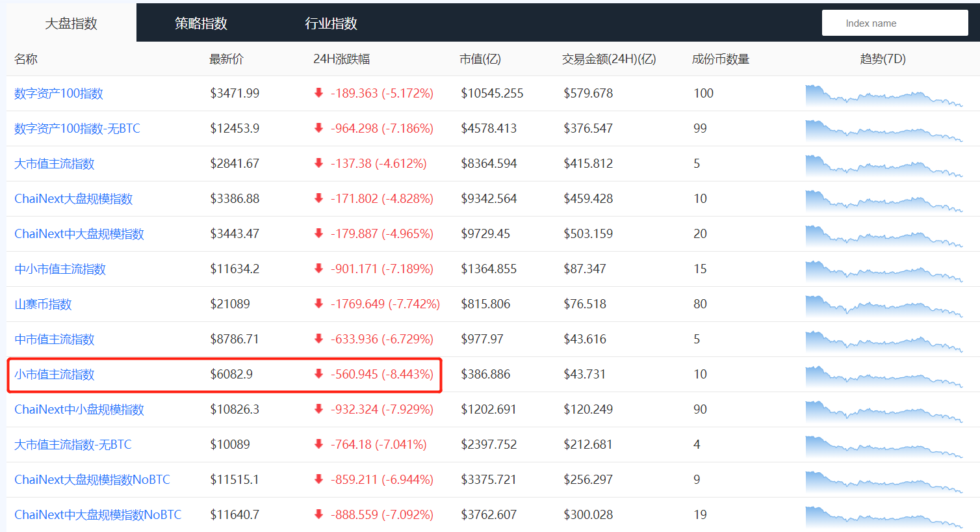This screenshot has width=980, height=532.
Task: Click the 名称 column header
Action: 26,59
